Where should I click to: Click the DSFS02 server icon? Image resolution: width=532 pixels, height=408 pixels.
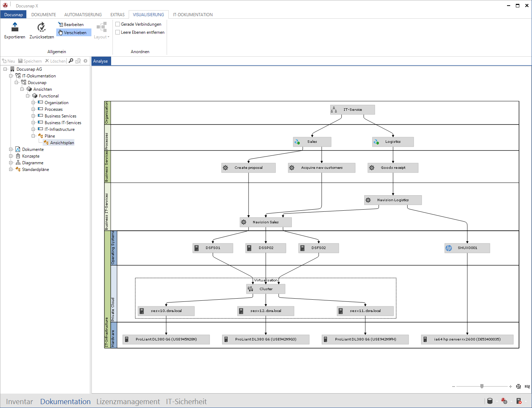(x=302, y=248)
